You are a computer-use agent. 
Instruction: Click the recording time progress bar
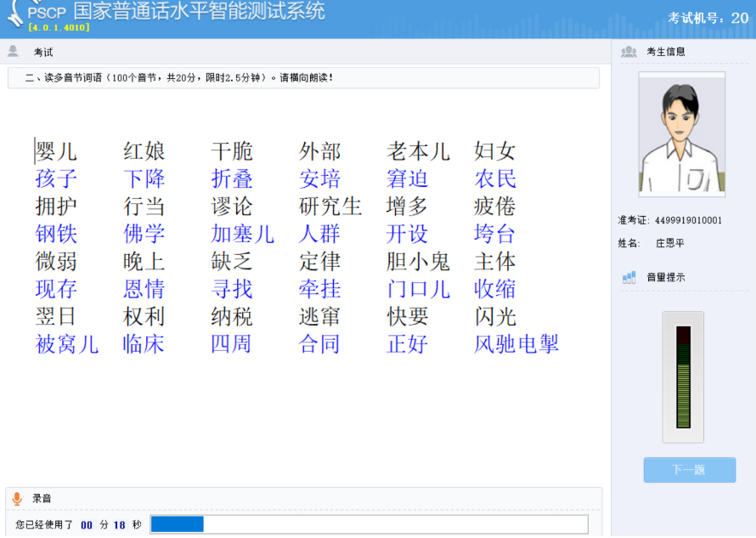(x=369, y=524)
